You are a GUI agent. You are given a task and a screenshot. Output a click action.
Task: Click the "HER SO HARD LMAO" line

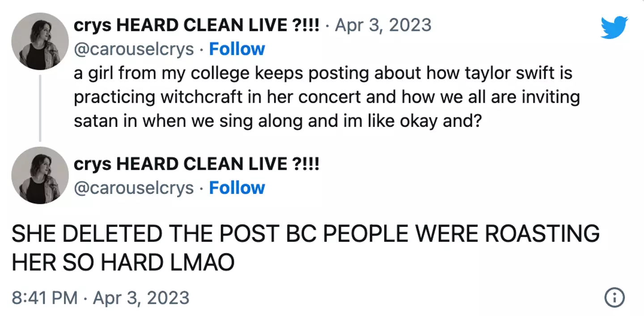tap(123, 263)
